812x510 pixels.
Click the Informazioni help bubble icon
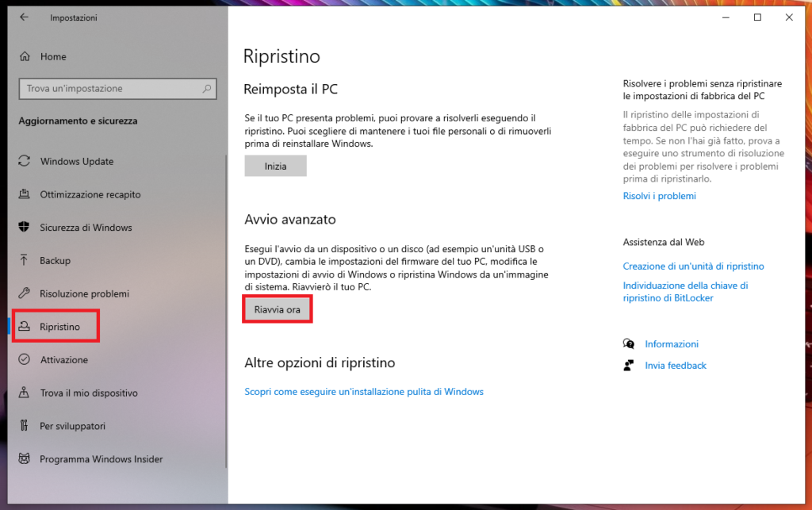[x=629, y=343]
